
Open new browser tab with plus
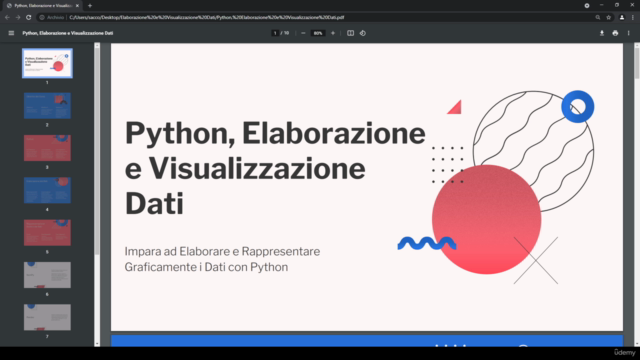(x=90, y=6)
